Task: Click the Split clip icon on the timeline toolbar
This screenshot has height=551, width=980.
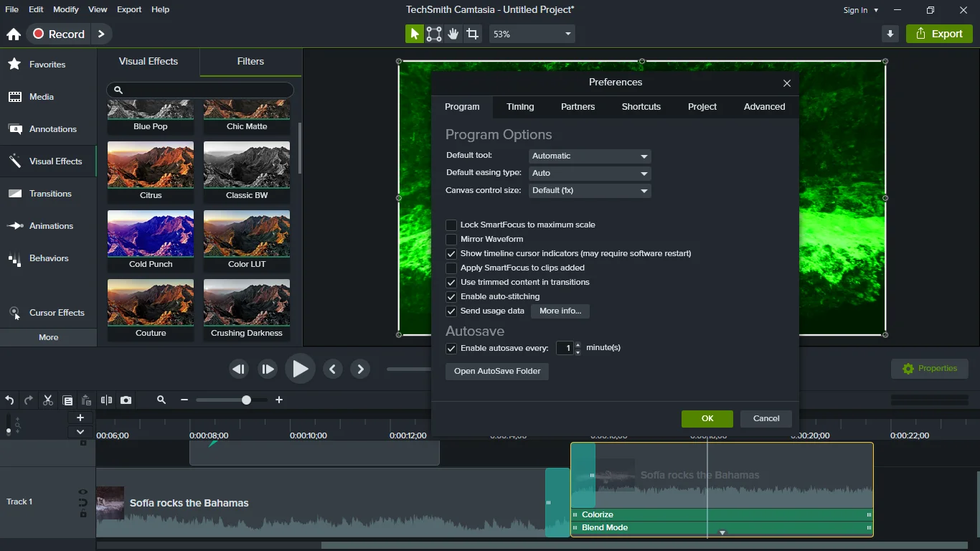Action: (106, 400)
